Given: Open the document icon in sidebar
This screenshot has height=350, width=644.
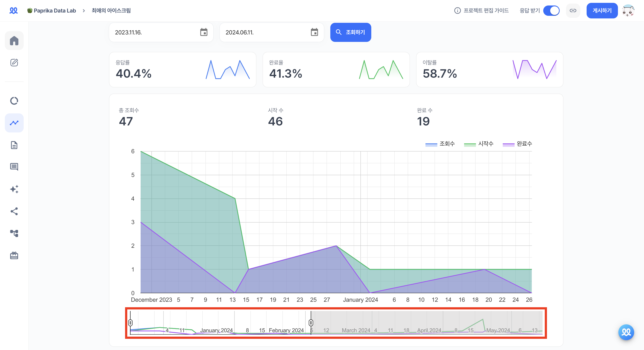Looking at the screenshot, I should pos(14,145).
